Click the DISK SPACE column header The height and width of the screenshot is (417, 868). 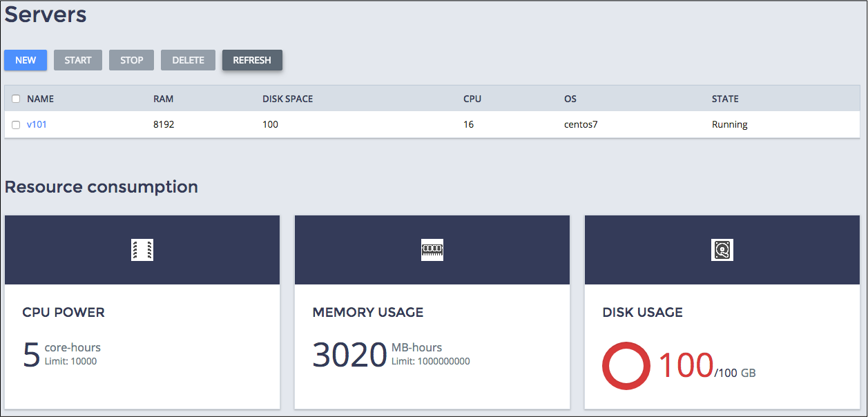click(x=287, y=99)
